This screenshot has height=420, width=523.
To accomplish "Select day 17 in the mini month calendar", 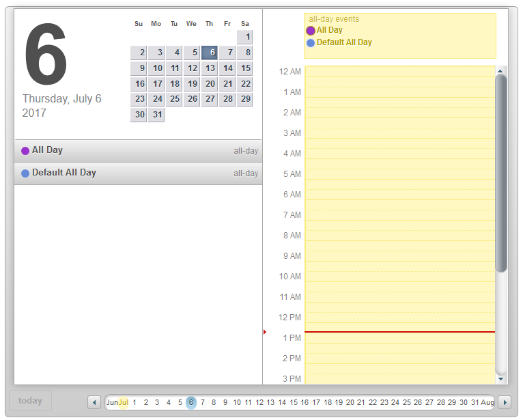I will 156,84.
